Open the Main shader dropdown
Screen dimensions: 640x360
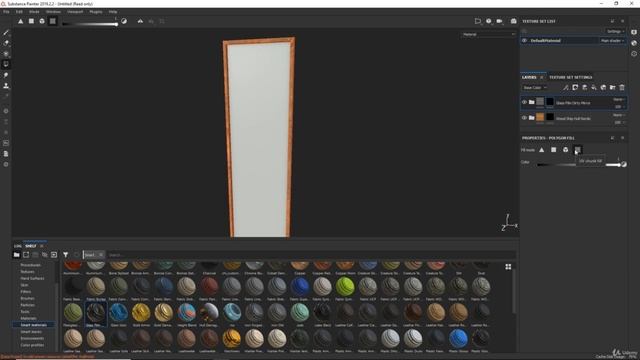coord(612,41)
